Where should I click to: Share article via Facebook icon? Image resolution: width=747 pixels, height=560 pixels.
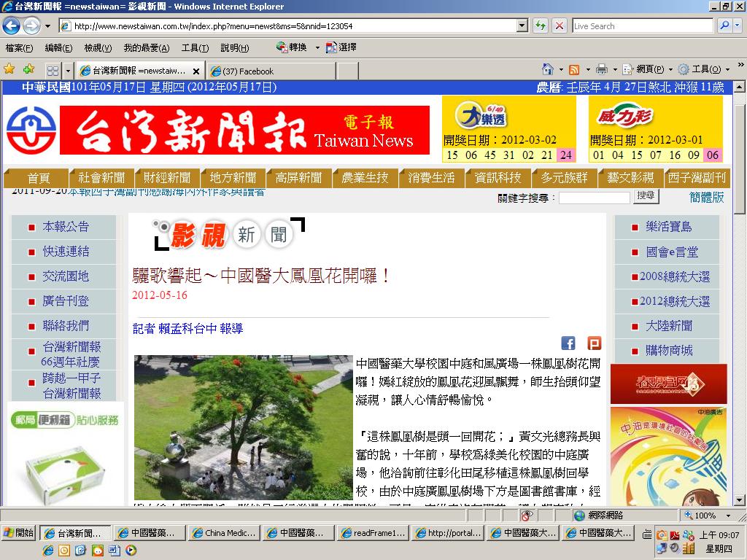click(x=568, y=343)
